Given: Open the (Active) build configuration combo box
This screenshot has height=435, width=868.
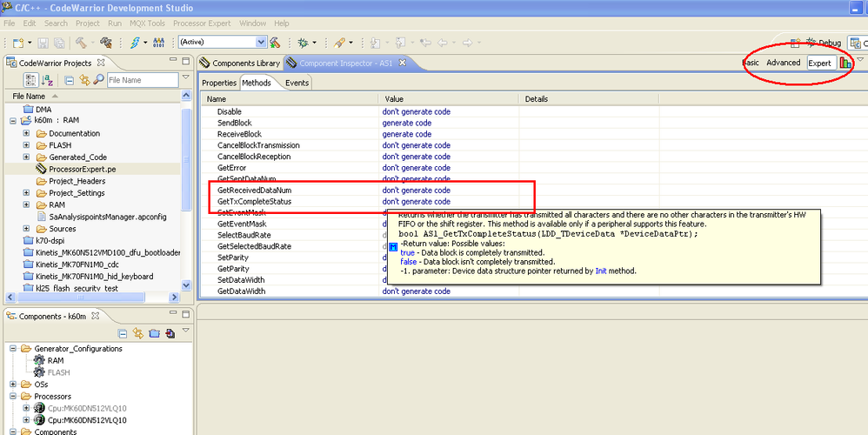Looking at the screenshot, I should coord(223,42).
